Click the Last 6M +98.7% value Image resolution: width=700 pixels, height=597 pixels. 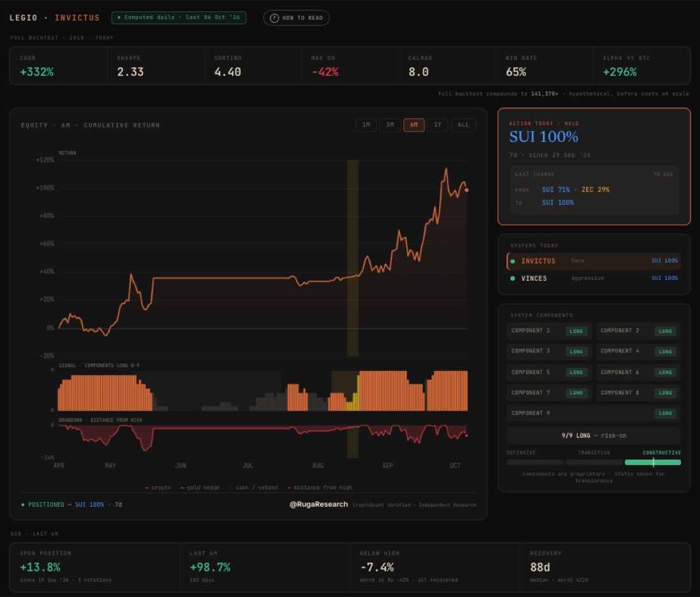210,567
